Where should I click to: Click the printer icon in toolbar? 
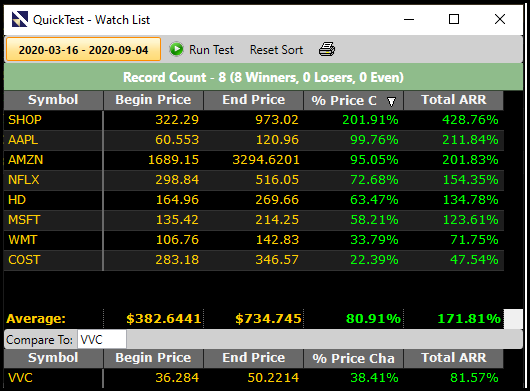(x=327, y=49)
